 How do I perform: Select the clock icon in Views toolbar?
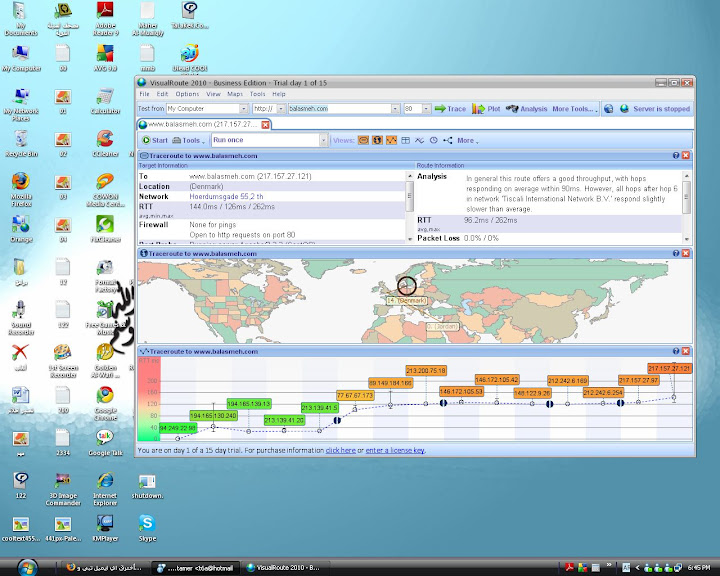[x=433, y=141]
